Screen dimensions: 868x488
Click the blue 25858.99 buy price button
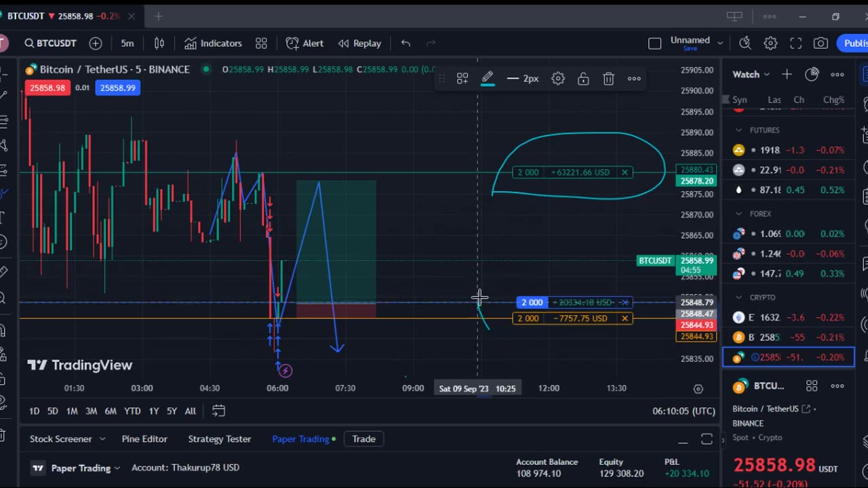pos(117,87)
